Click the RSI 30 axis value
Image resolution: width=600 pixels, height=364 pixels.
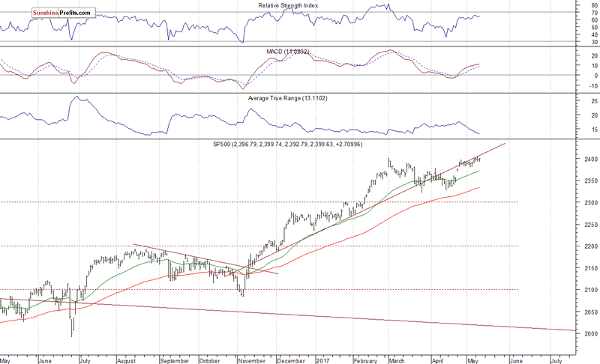pos(594,42)
